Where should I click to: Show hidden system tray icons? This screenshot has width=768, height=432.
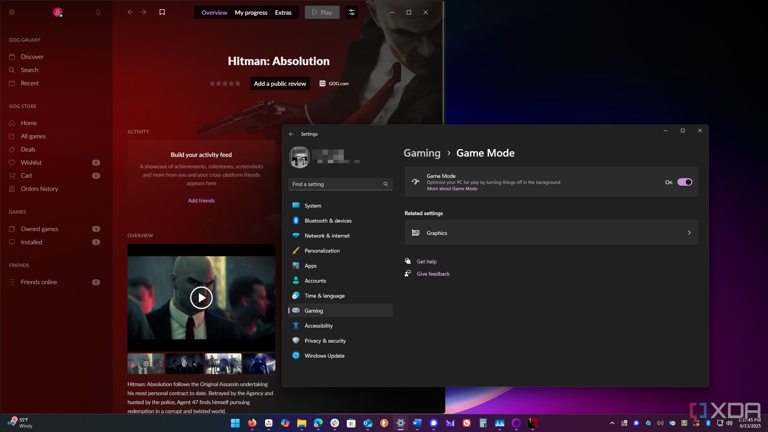click(612, 423)
